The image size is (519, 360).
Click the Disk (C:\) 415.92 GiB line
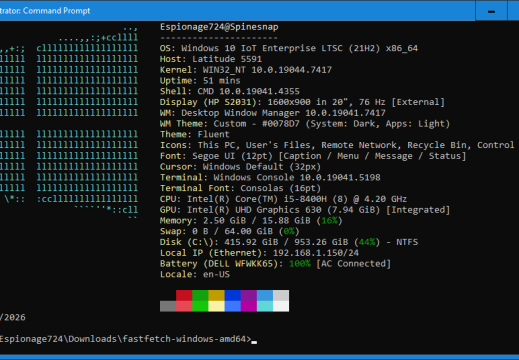(289, 242)
